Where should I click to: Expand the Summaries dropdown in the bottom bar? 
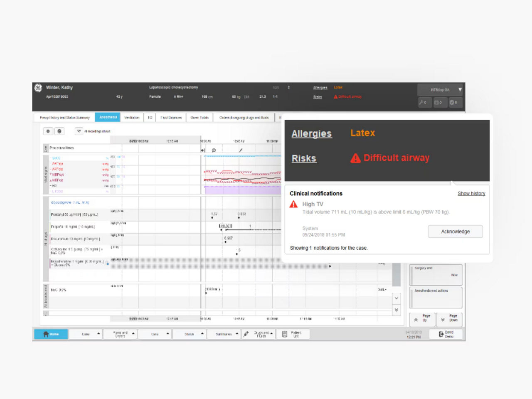click(x=224, y=334)
